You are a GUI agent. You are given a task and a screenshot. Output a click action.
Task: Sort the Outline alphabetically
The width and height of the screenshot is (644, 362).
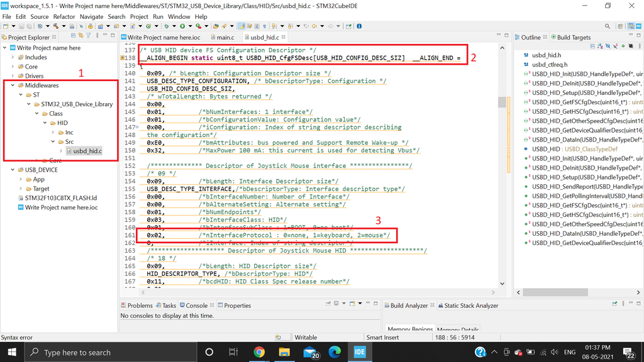pyautogui.click(x=600, y=46)
